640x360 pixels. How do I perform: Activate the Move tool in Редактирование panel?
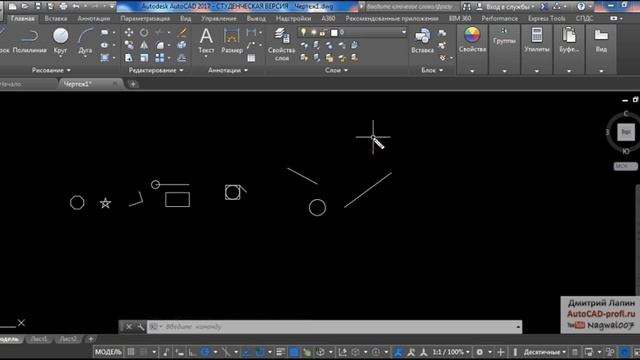tap(129, 32)
